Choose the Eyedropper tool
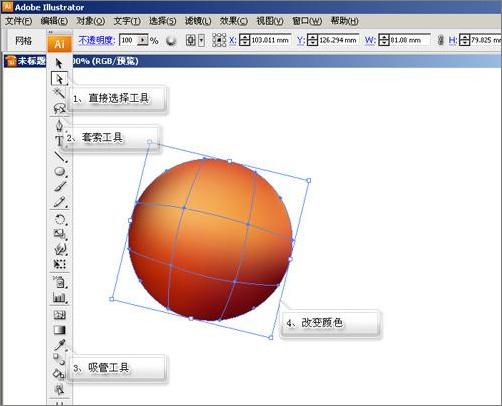The image size is (502, 406). [x=60, y=345]
